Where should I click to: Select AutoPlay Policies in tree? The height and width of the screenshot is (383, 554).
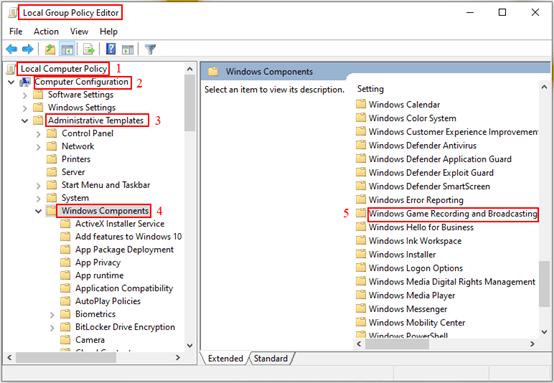point(108,301)
